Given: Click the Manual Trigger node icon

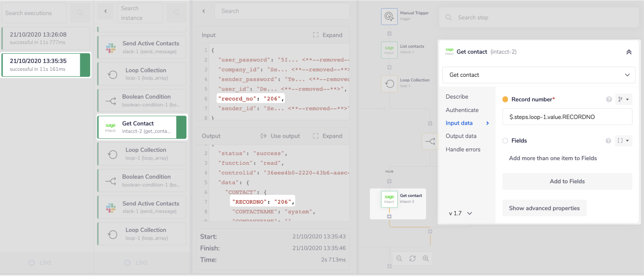Looking at the screenshot, I should pyautogui.click(x=389, y=16).
